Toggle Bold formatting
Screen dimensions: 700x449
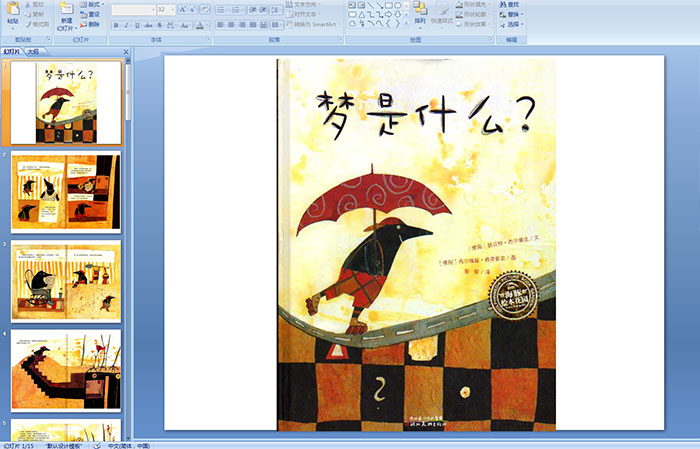pyautogui.click(x=116, y=25)
